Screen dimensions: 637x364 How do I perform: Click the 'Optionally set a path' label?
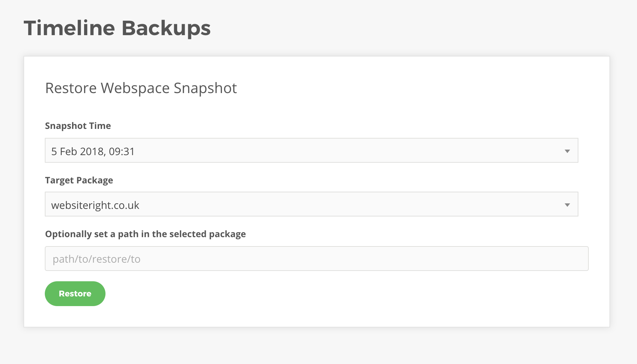click(145, 234)
